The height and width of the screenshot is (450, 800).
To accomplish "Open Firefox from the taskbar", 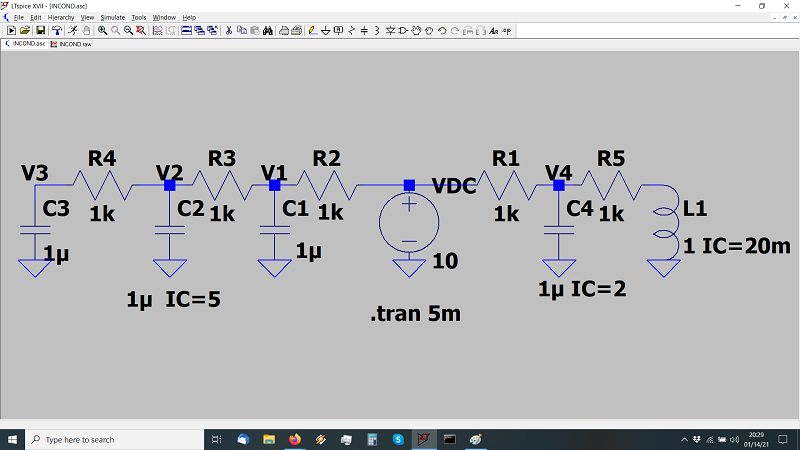I will click(295, 439).
